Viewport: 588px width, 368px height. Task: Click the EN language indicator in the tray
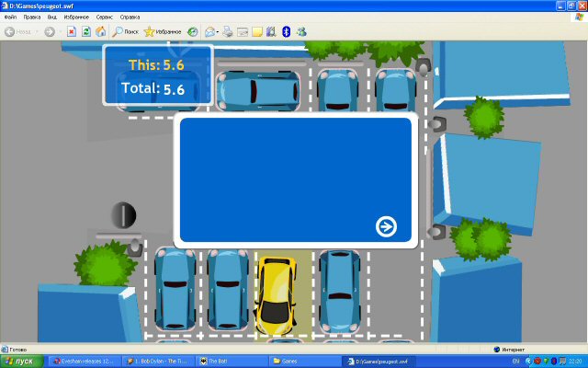pyautogui.click(x=516, y=362)
